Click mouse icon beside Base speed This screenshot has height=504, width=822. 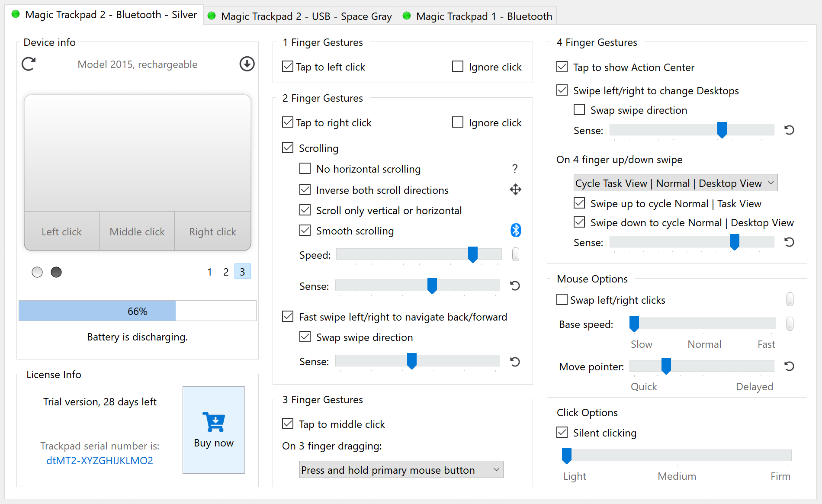790,324
